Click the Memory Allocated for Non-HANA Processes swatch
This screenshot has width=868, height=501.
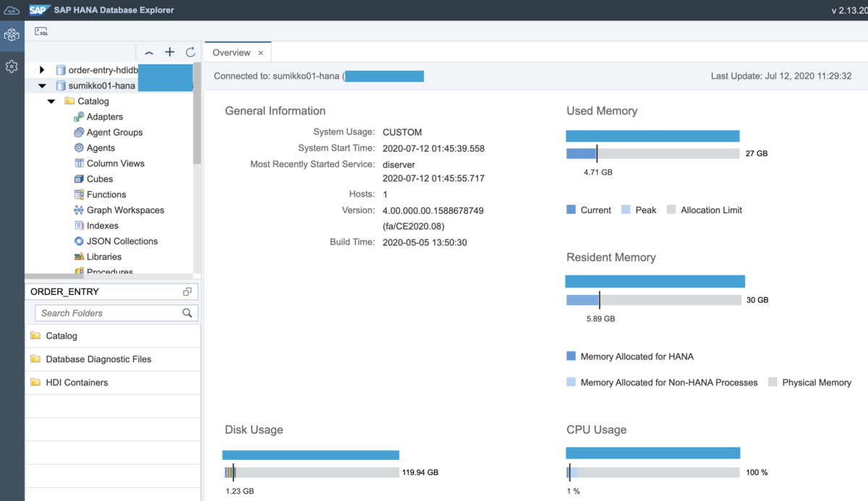click(x=571, y=382)
